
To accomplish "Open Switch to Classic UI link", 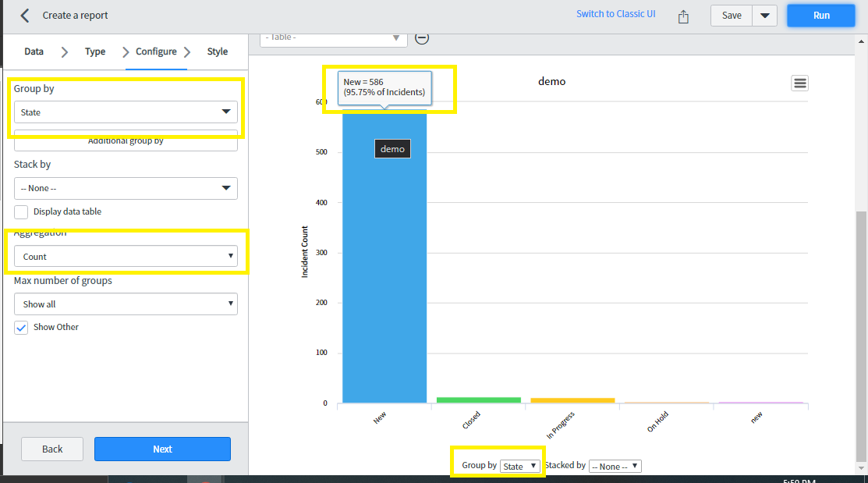I will [615, 13].
